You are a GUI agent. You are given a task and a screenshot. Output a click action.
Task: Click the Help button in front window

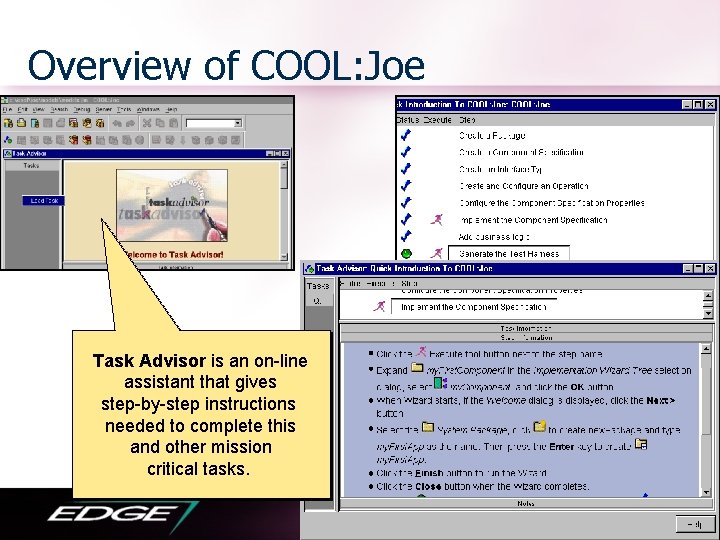click(694, 524)
